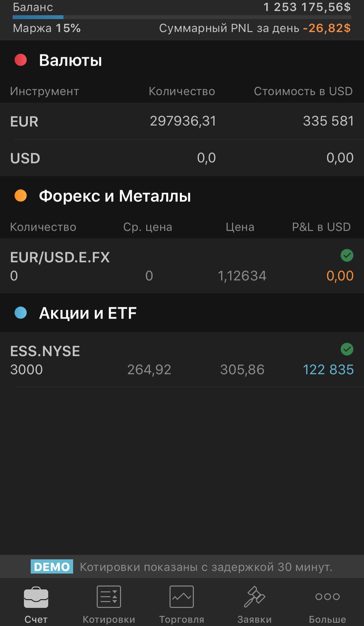Screen dimensions: 364x626
Task: Open the USD currency row
Action: click(x=182, y=158)
